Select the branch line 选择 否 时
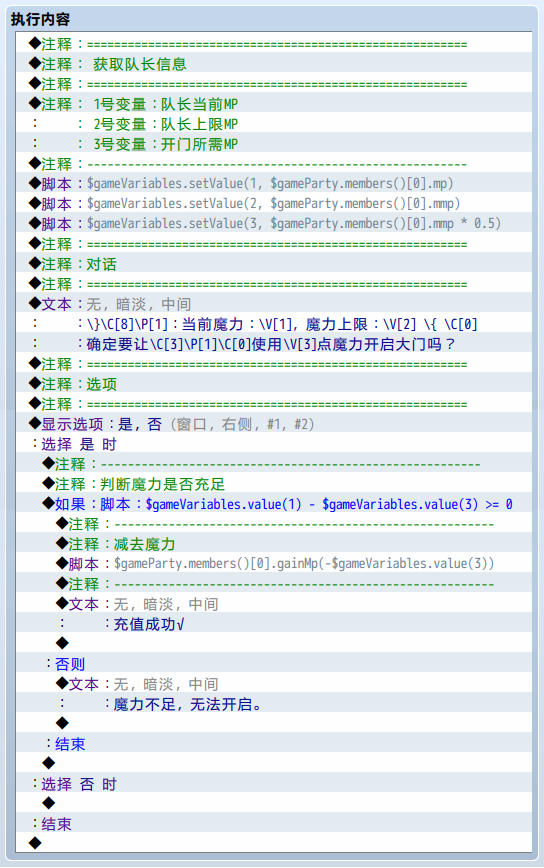Image resolution: width=544 pixels, height=868 pixels. [274, 784]
